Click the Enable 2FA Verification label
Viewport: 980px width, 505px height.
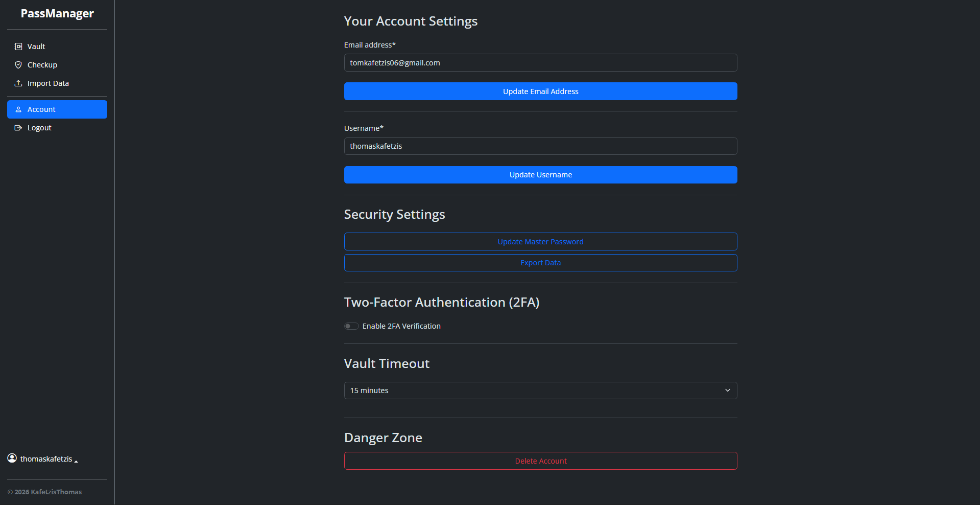401,326
